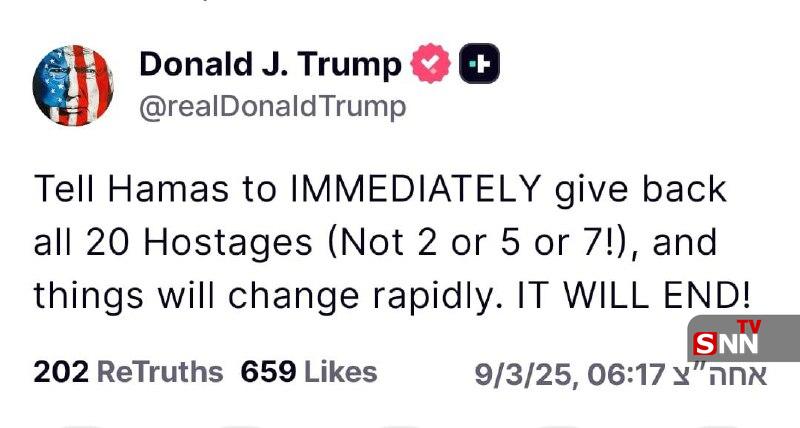Open the 659 Likes list
Viewport: 800px width, 428px height.
tap(308, 372)
